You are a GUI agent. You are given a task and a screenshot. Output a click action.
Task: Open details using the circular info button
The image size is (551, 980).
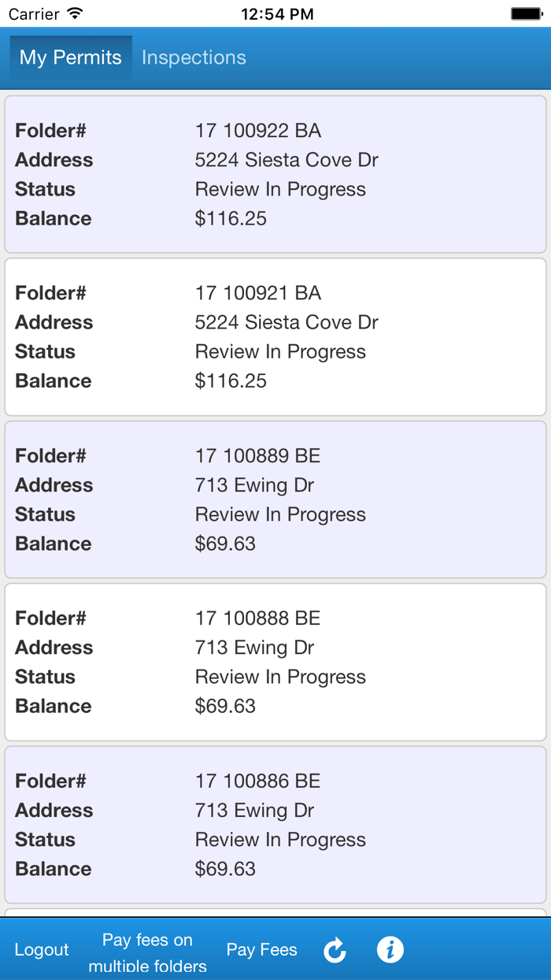click(x=390, y=950)
